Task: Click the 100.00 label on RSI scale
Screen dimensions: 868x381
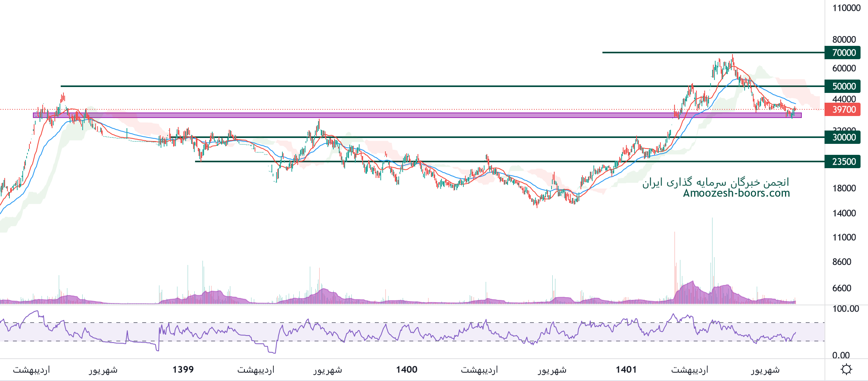Action: tap(845, 309)
